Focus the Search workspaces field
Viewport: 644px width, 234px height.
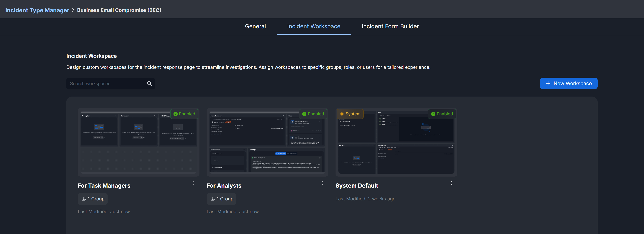point(106,84)
